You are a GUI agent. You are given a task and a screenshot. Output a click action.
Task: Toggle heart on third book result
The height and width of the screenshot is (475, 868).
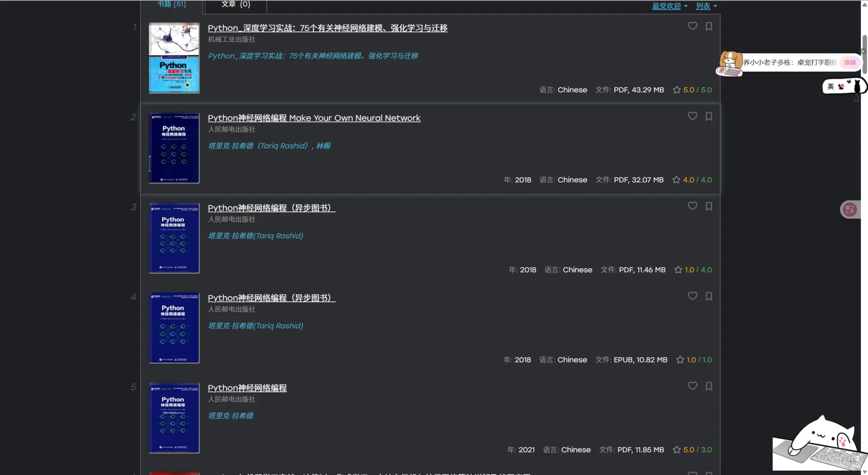pyautogui.click(x=692, y=206)
